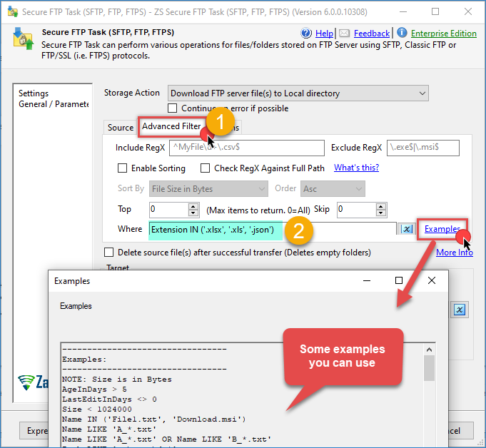Click the Where filter text field

pyautogui.click(x=273, y=230)
